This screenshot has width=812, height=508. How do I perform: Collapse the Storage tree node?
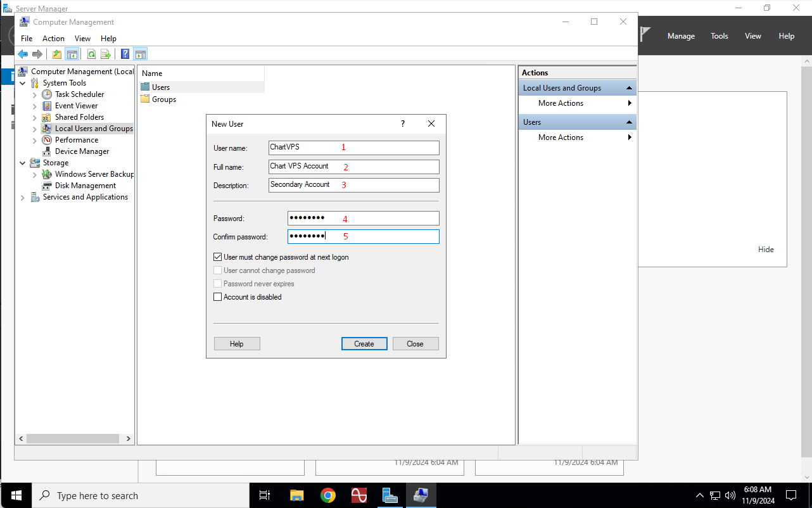pyautogui.click(x=23, y=163)
